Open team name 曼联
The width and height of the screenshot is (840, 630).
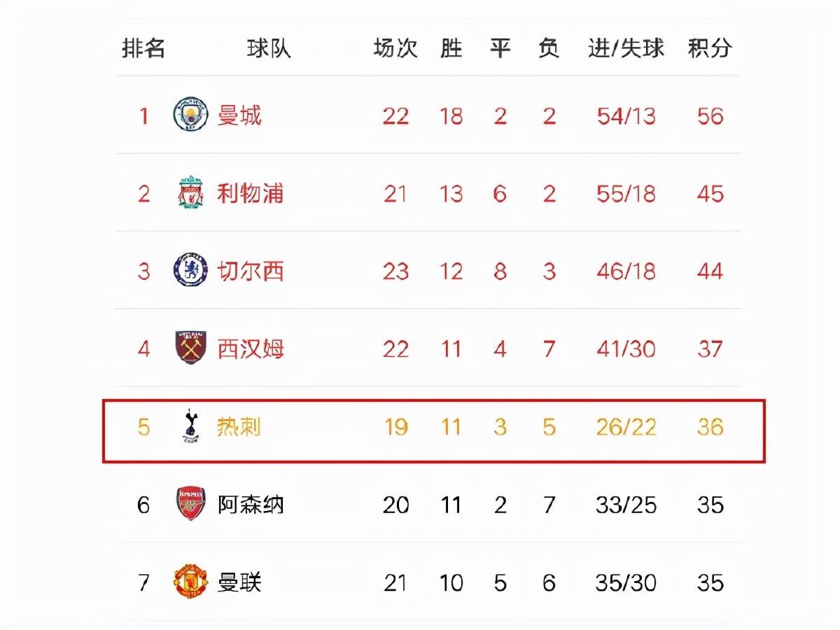coord(239,582)
